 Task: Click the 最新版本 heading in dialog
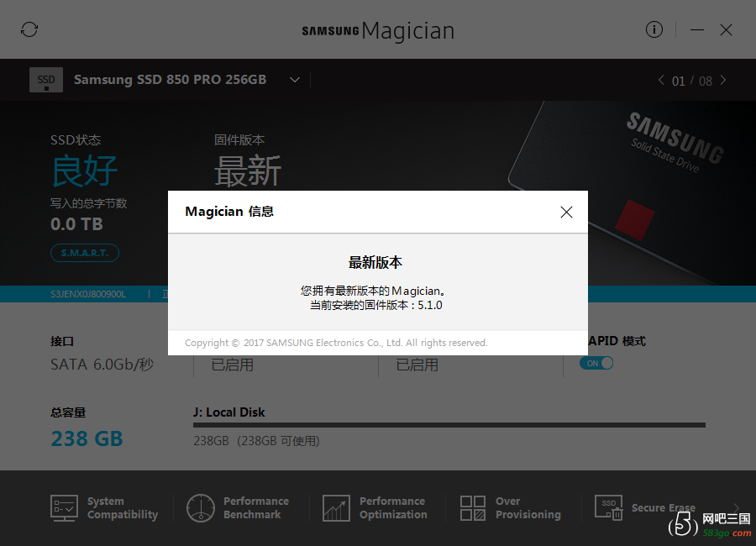[x=375, y=263]
